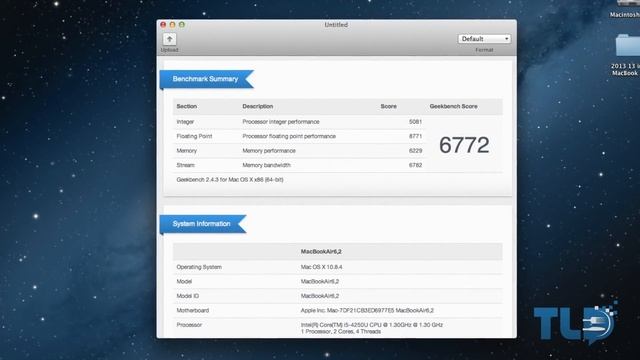Click the Upload arrow icon in toolbar
This screenshot has height=360, width=640.
(x=169, y=39)
